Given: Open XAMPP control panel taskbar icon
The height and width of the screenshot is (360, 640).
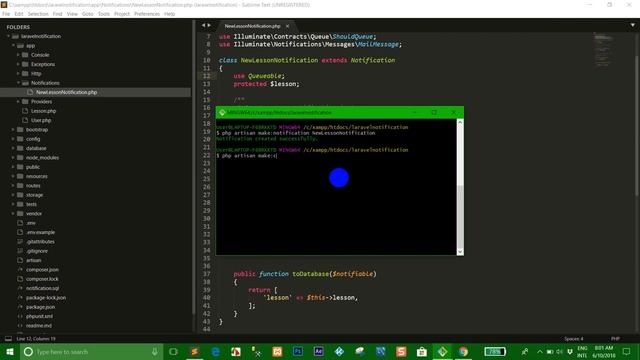Looking at the screenshot, I should pos(277,351).
